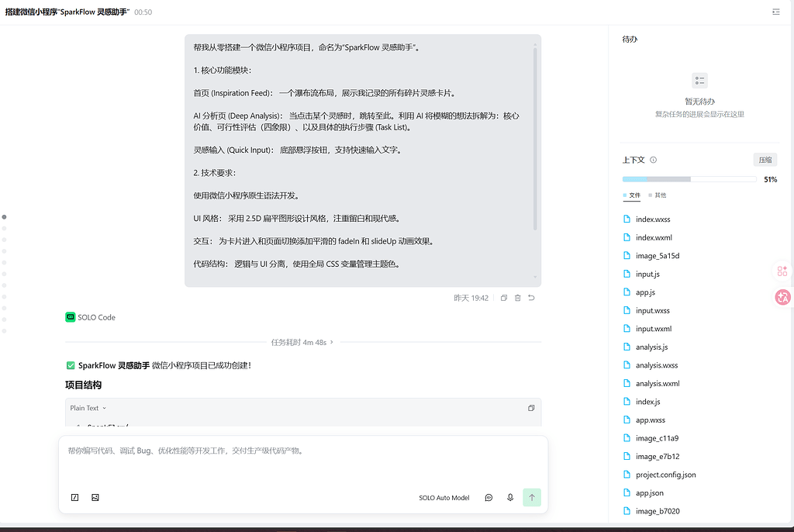Viewport: 794px width, 532px height.
Task: Click the 51% context usage value
Action: 770,179
